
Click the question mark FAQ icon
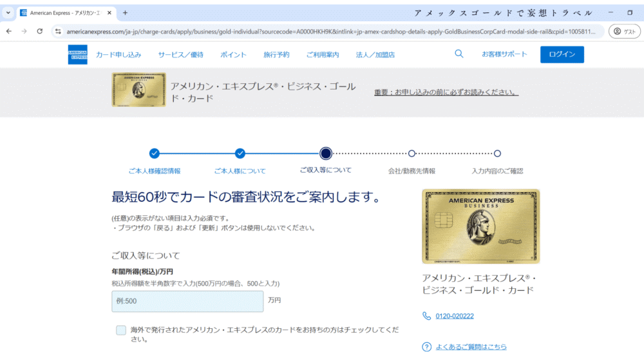coord(427,346)
